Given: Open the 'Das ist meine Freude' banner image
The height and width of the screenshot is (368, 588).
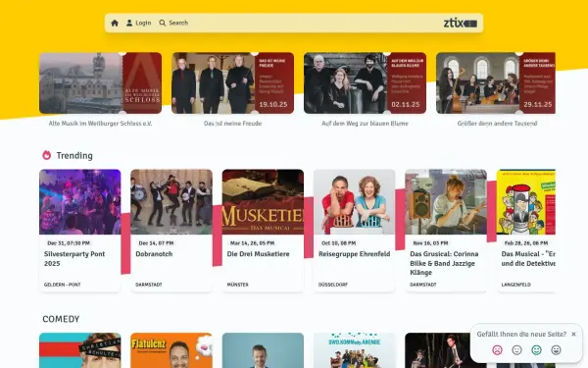Looking at the screenshot, I should 233,83.
